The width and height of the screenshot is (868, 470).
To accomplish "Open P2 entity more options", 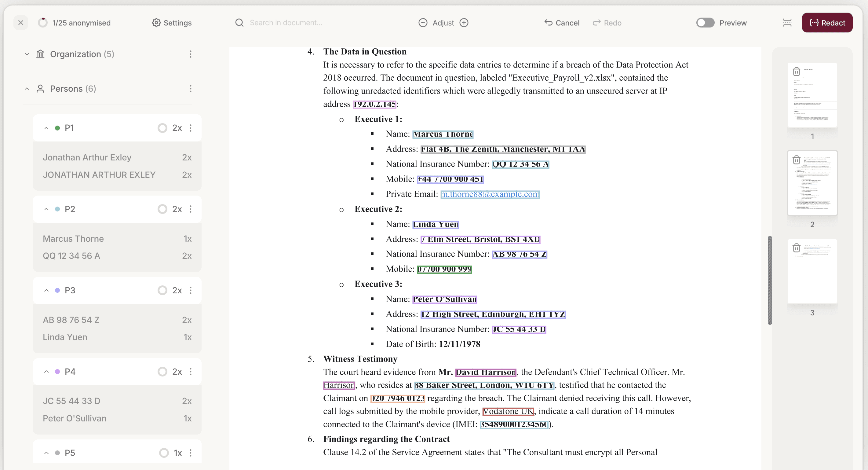I will pos(190,209).
